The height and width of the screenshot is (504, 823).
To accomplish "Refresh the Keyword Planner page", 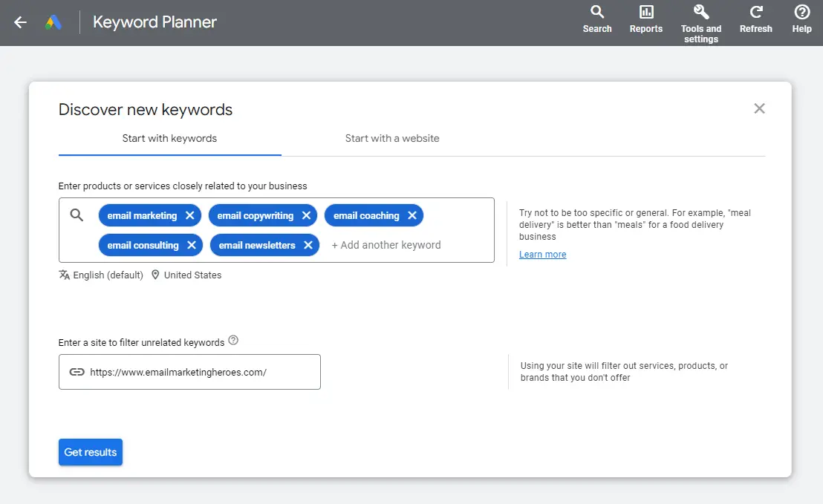I will [x=756, y=19].
